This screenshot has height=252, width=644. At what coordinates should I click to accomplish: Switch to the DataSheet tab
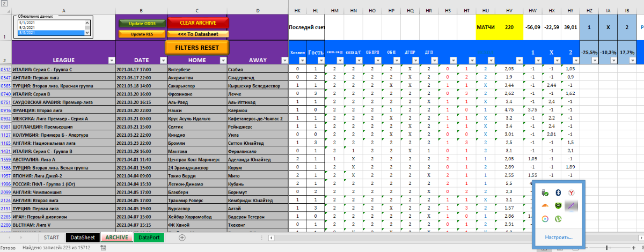tap(83, 238)
